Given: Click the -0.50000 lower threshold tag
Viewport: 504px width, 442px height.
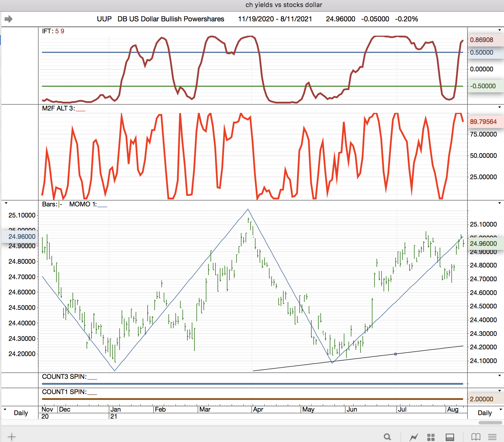Looking at the screenshot, I should [485, 86].
